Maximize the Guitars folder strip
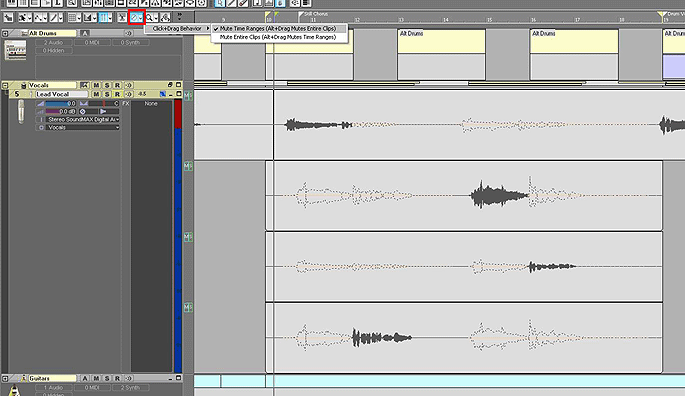This screenshot has width=685, height=396. (178, 378)
